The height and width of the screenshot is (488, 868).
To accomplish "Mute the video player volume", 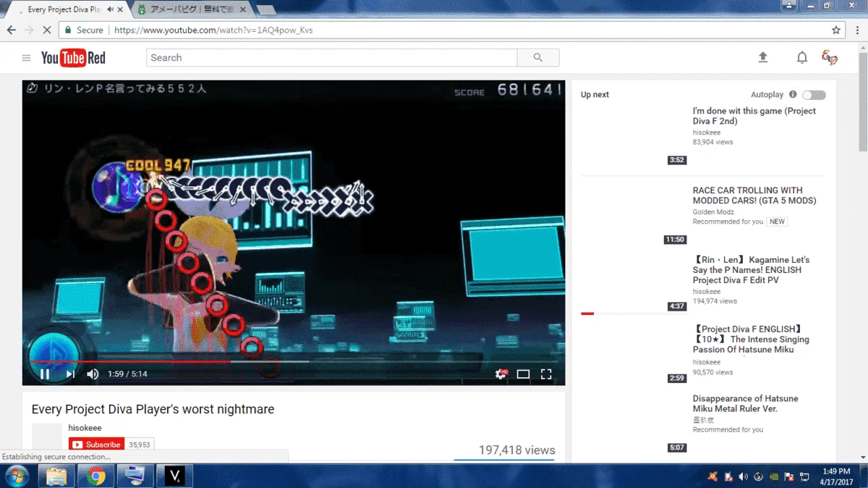I will (x=93, y=374).
